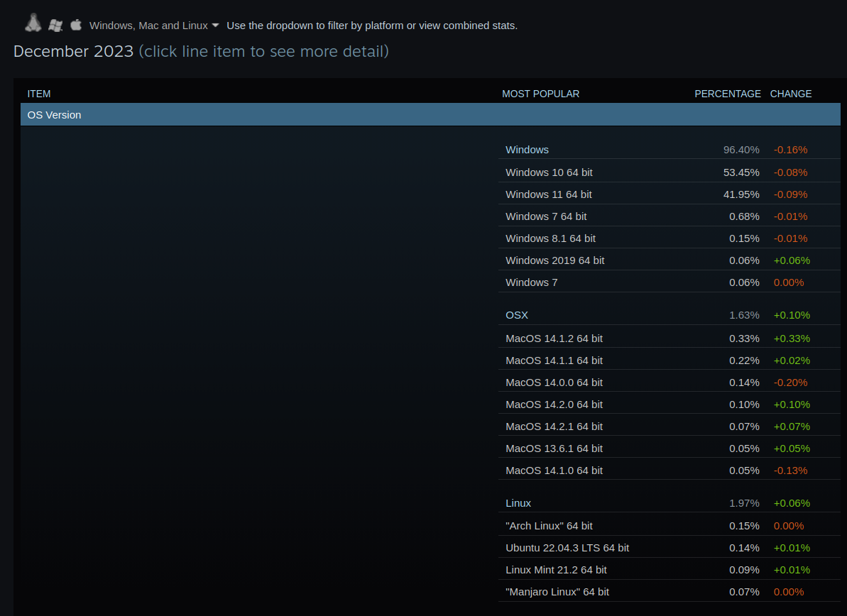This screenshot has height=616, width=847.
Task: Click the December 2023 heading
Action: coord(73,51)
